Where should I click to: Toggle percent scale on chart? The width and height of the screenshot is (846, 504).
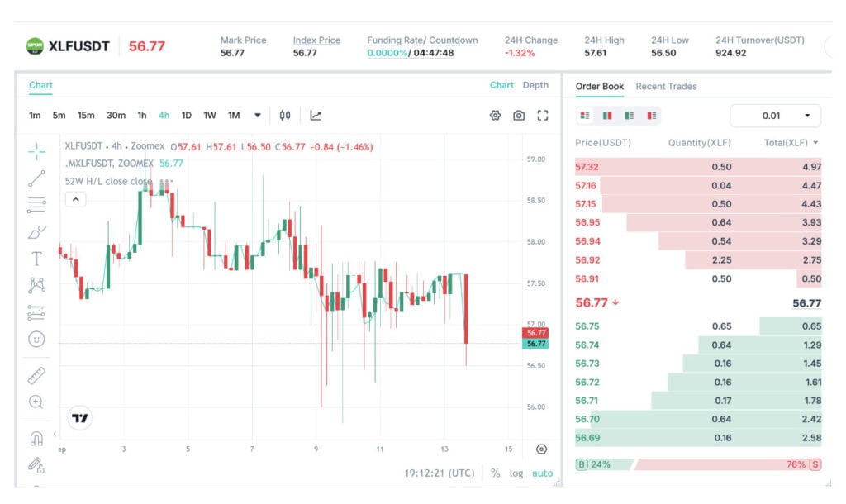(x=496, y=473)
